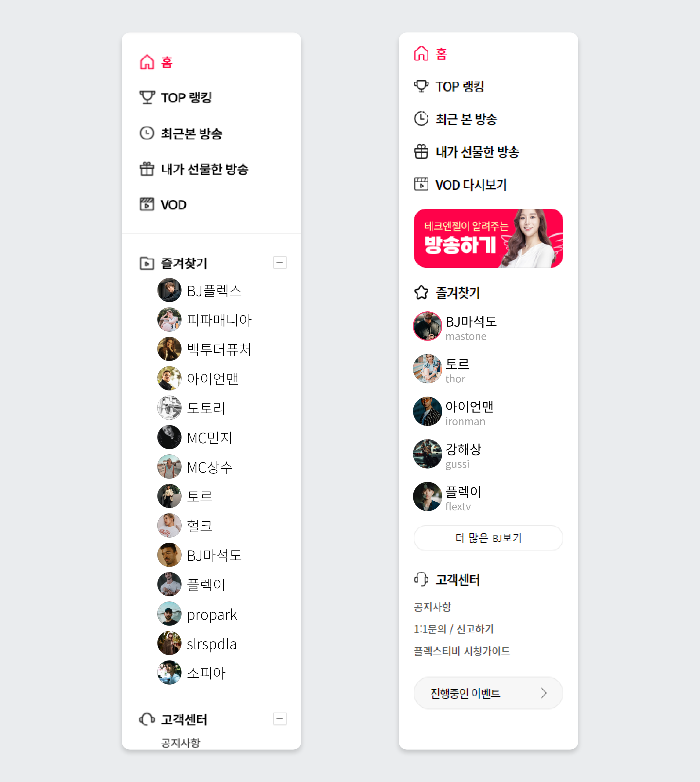Click the gift icon beside 내가 선물한 방송 in the left panel
This screenshot has width=700, height=782.
click(x=147, y=169)
